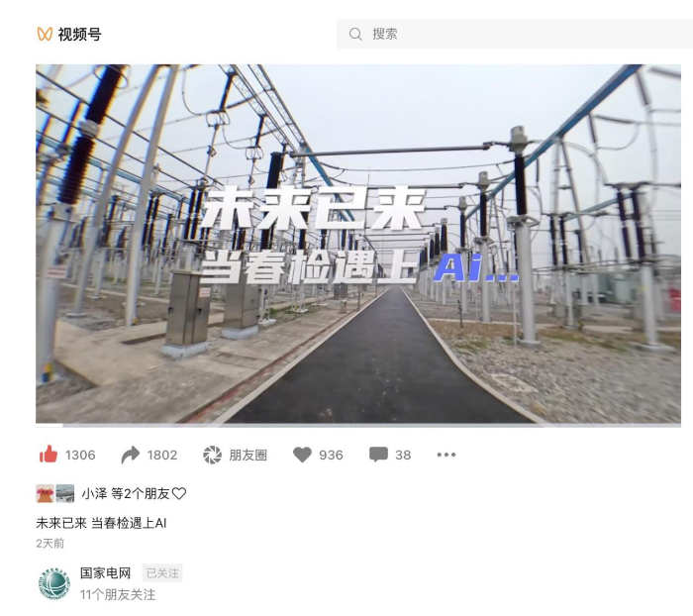Viewport: 693px width, 616px height.
Task: Click the red thumbs-up like icon
Action: coord(49,455)
